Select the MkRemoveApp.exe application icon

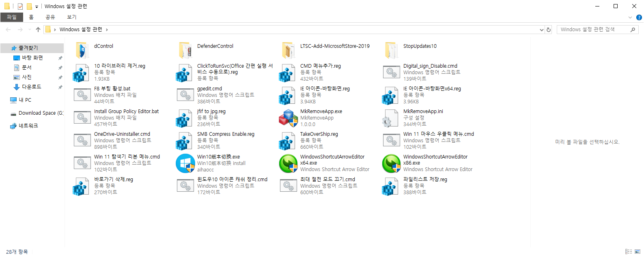pyautogui.click(x=289, y=118)
